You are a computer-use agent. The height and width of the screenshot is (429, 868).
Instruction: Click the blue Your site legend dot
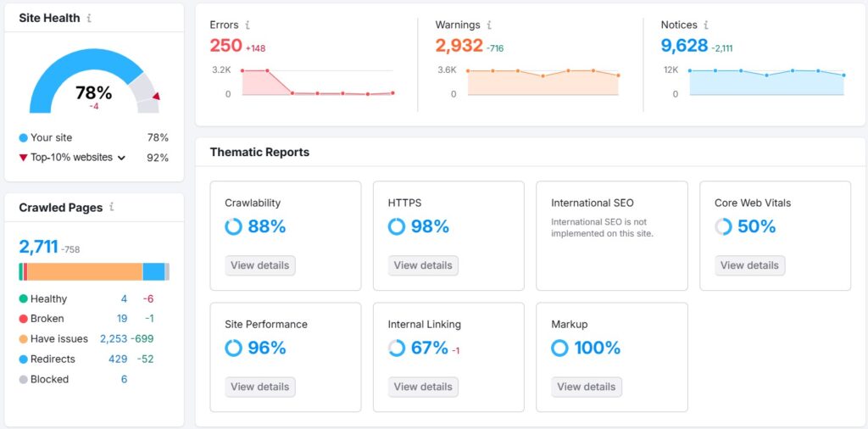(23, 138)
